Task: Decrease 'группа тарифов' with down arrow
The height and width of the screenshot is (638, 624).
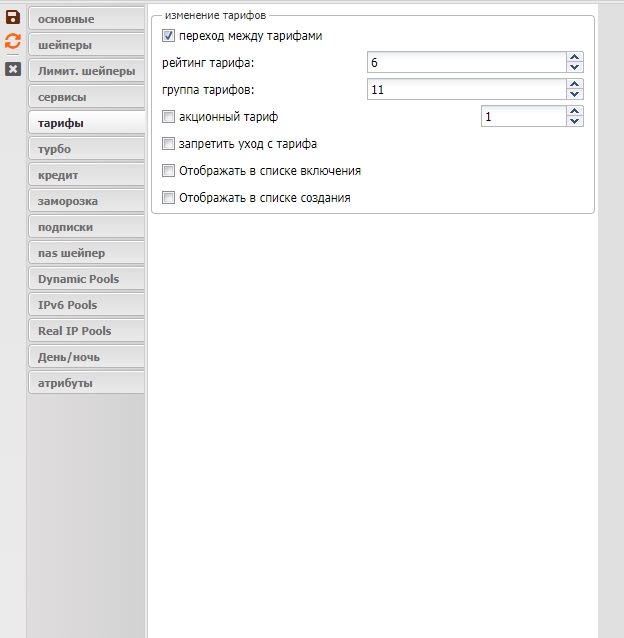Action: [574, 95]
